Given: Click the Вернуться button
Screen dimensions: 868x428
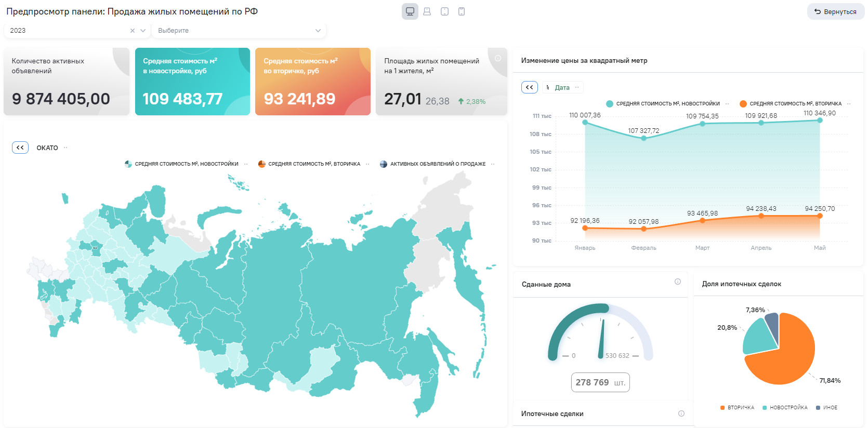Looking at the screenshot, I should pyautogui.click(x=835, y=11).
